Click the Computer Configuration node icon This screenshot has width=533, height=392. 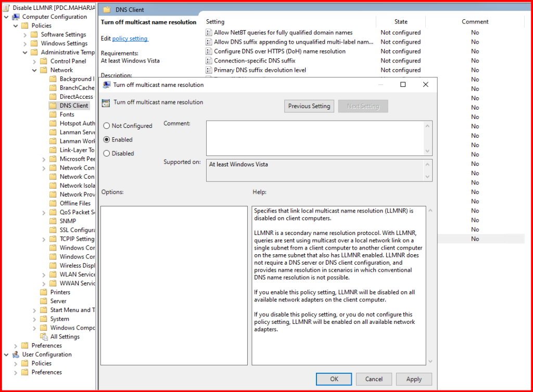(16, 17)
